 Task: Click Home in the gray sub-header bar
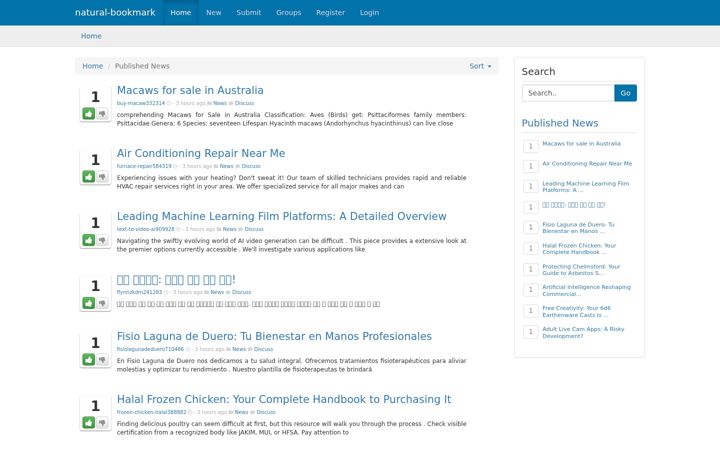91,36
